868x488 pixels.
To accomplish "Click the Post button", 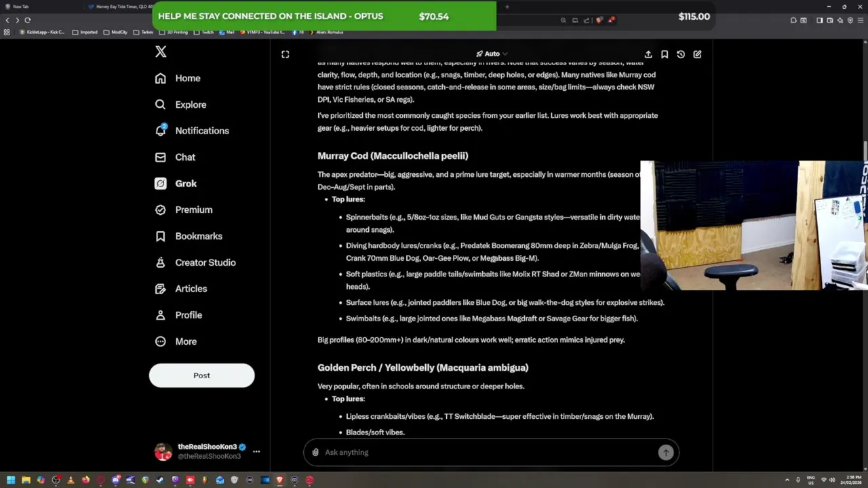I will [x=201, y=375].
